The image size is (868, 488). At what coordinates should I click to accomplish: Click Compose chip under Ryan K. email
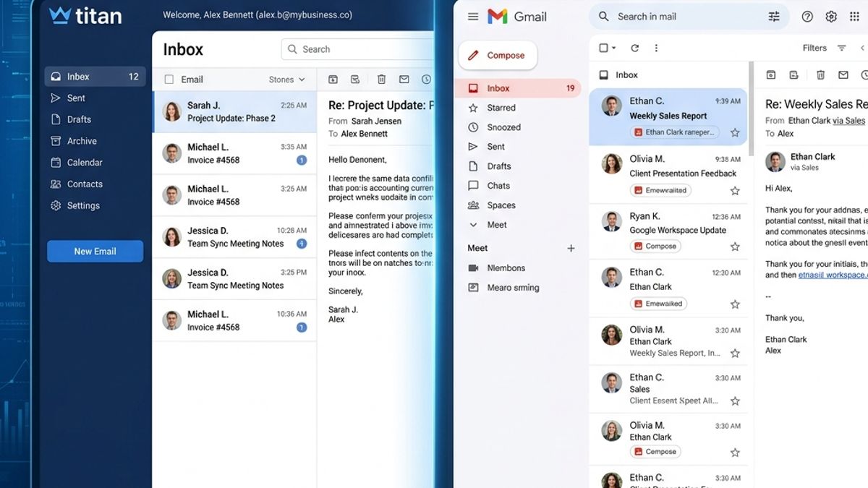click(655, 247)
